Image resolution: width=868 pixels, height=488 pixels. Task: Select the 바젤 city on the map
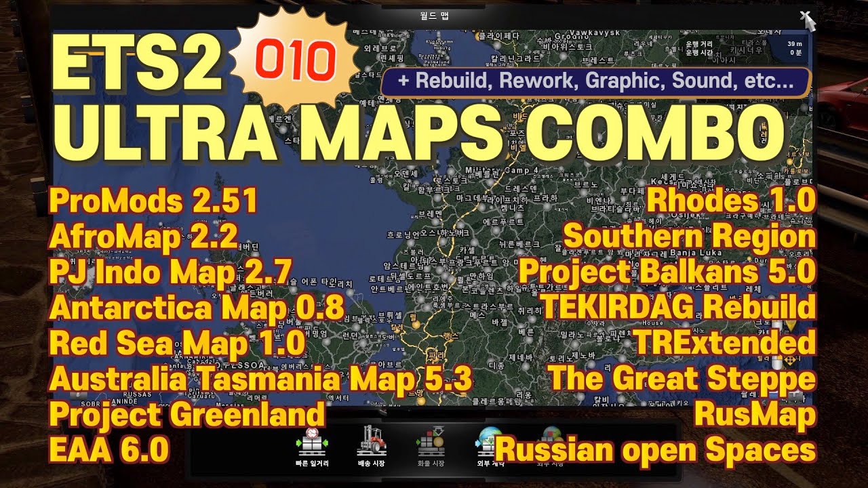pyautogui.click(x=499, y=322)
